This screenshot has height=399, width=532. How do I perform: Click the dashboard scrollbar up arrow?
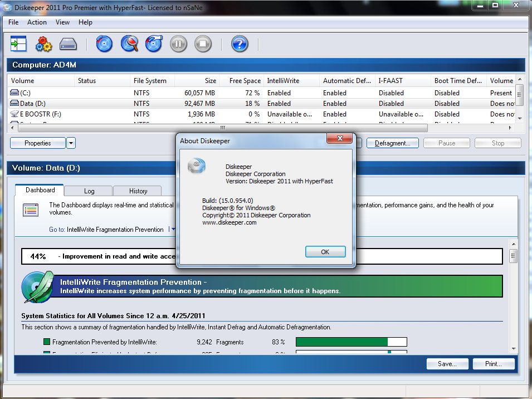pyautogui.click(x=514, y=244)
